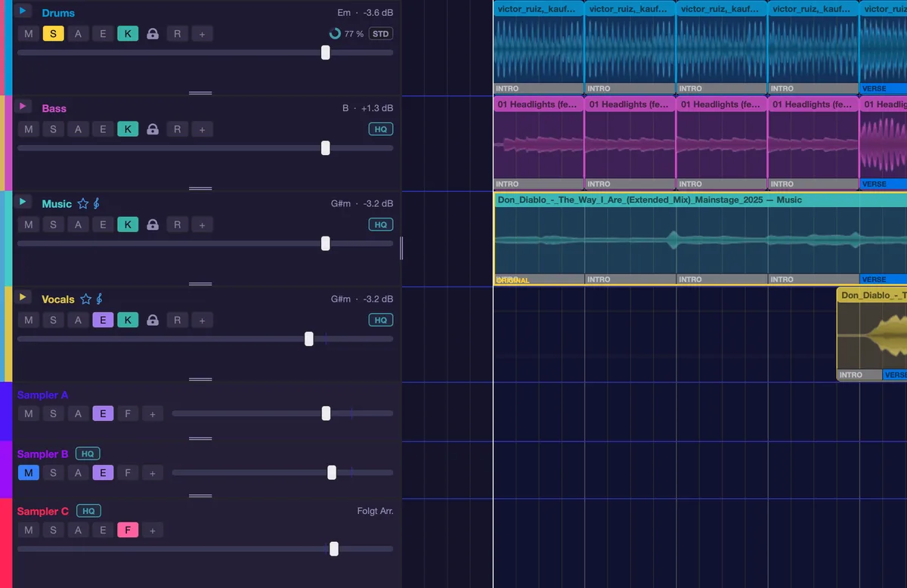
Task: Select the Drums track name
Action: tap(58, 13)
